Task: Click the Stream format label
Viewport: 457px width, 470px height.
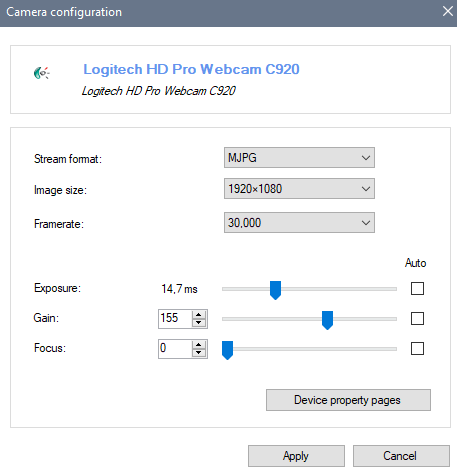Action: (68, 159)
